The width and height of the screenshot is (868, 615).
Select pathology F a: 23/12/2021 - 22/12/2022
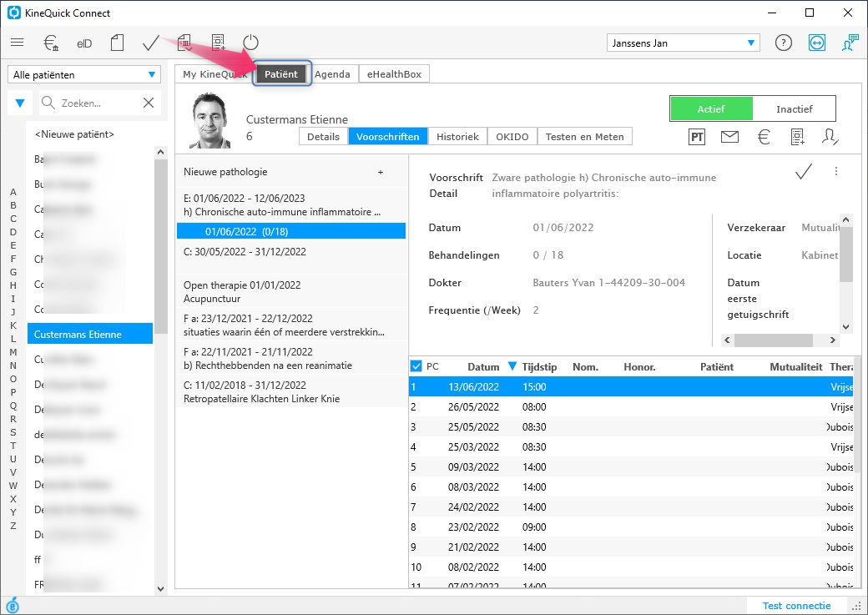pos(291,325)
